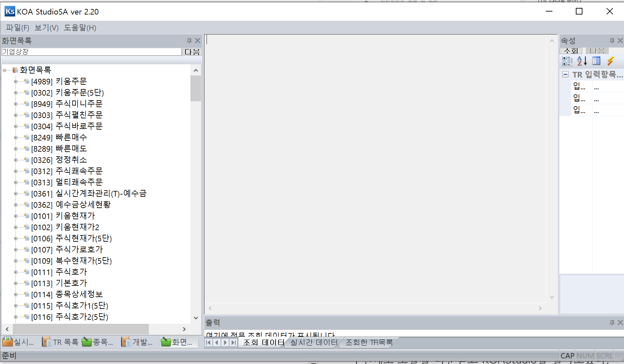Switch to the 종목... bottom tab
624x364 pixels.
point(97,342)
